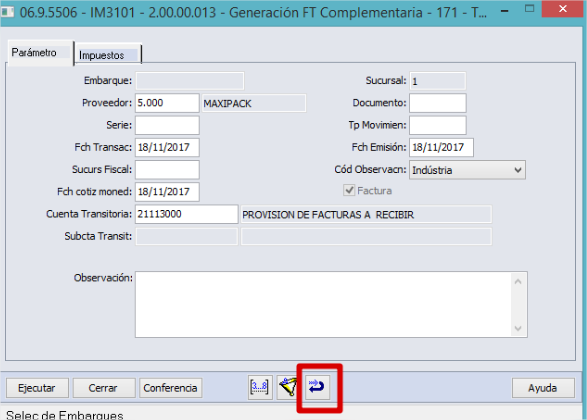Click the Proveedor code field
The width and height of the screenshot is (587, 420).
tap(167, 103)
